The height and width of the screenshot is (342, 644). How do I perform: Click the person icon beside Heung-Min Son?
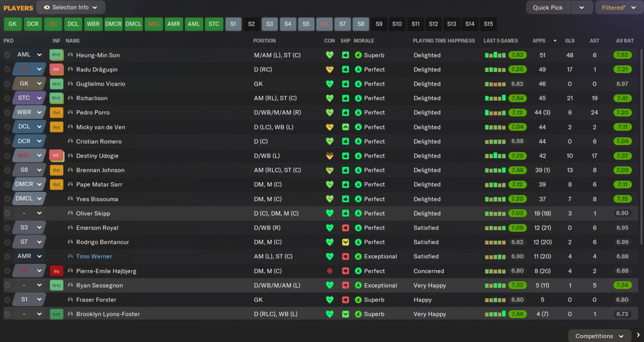70,55
